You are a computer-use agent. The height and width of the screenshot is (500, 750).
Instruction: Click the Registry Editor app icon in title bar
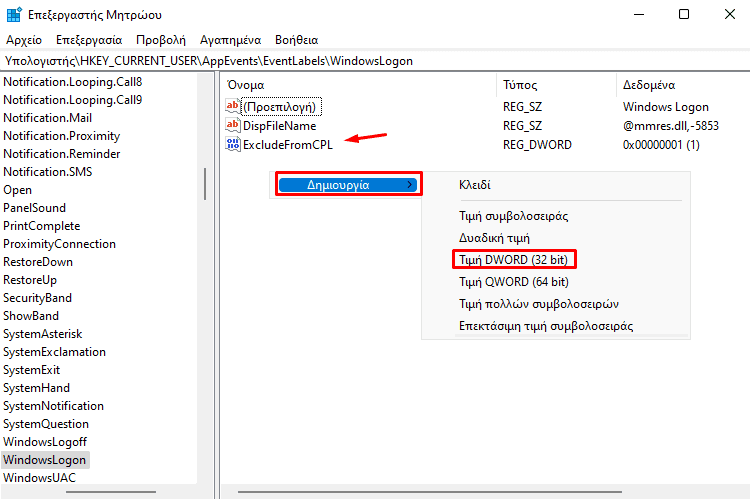(x=14, y=15)
